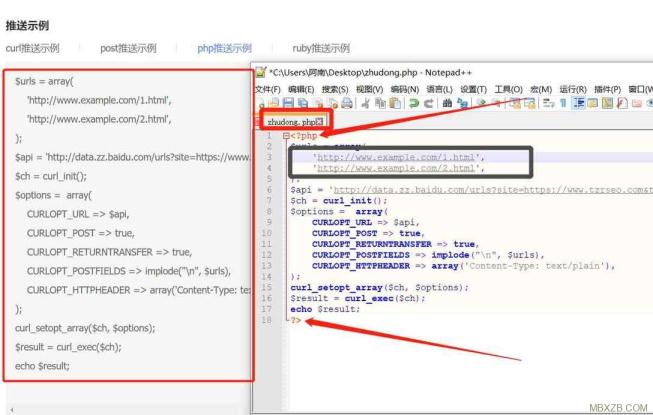Screen dimensions: 653x415
Task: Click '$ch = curl_init();' in web sample
Action: (51, 176)
